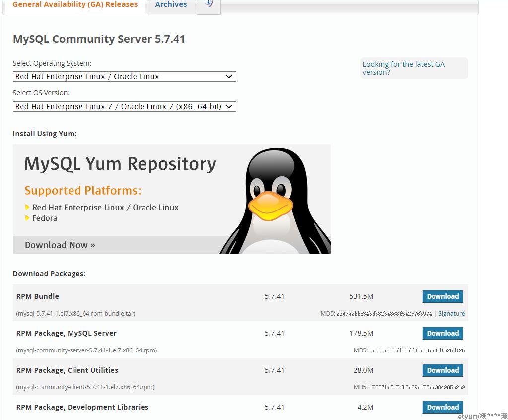Click the RPM Bundle size 531.5M

tap(361, 296)
